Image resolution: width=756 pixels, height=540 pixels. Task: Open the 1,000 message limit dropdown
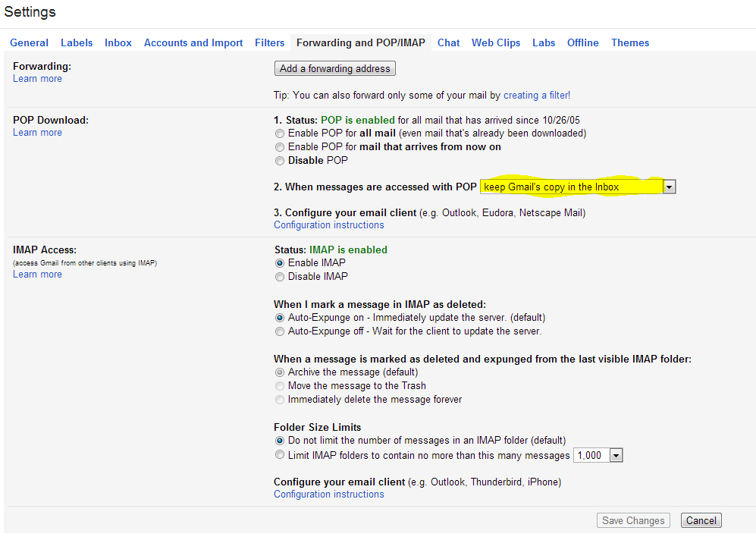pos(598,455)
